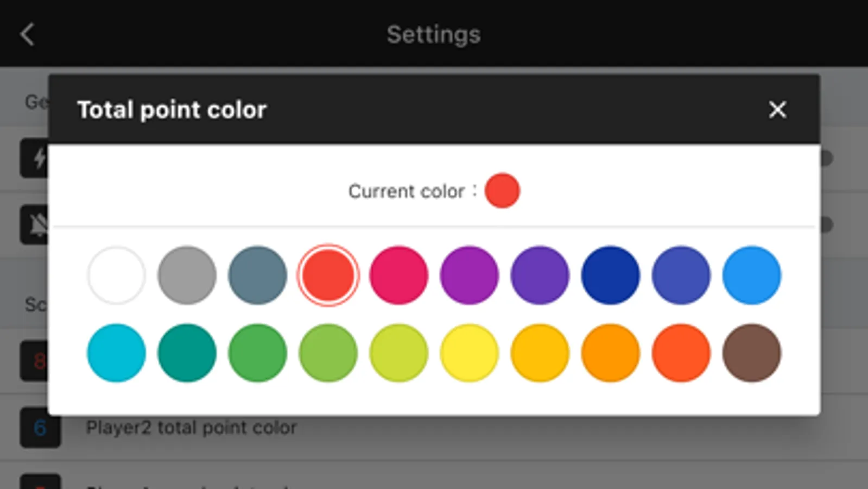
Task: Choose the bright yellow color swatch
Action: (469, 353)
